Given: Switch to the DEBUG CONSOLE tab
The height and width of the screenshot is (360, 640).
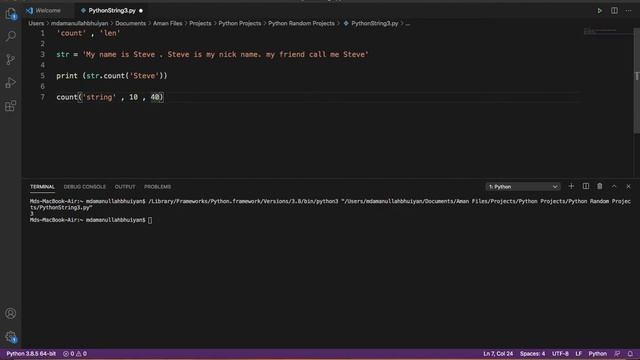Looking at the screenshot, I should coord(84,187).
